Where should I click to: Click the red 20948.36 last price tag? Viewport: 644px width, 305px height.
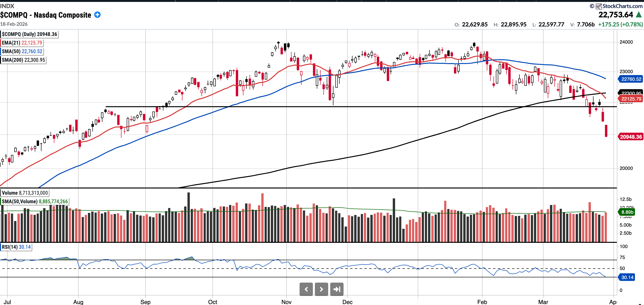[630, 137]
